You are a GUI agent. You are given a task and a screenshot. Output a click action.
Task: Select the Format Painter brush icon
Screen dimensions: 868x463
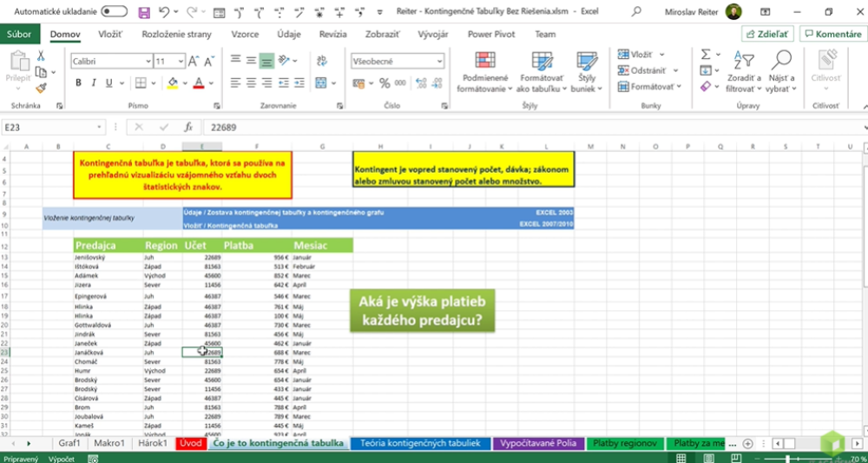click(x=41, y=88)
